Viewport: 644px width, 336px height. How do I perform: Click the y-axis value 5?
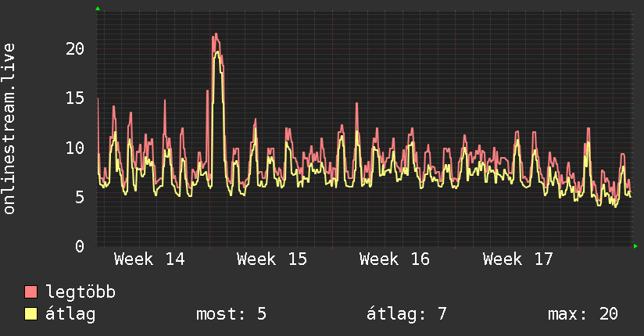point(80,197)
